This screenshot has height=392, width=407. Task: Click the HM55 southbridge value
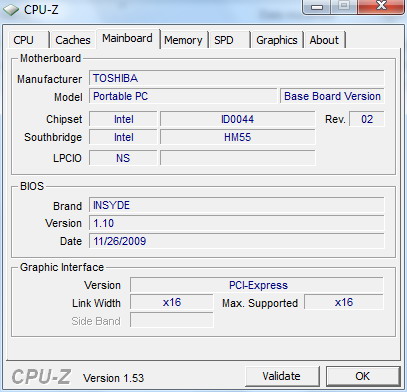point(237,137)
